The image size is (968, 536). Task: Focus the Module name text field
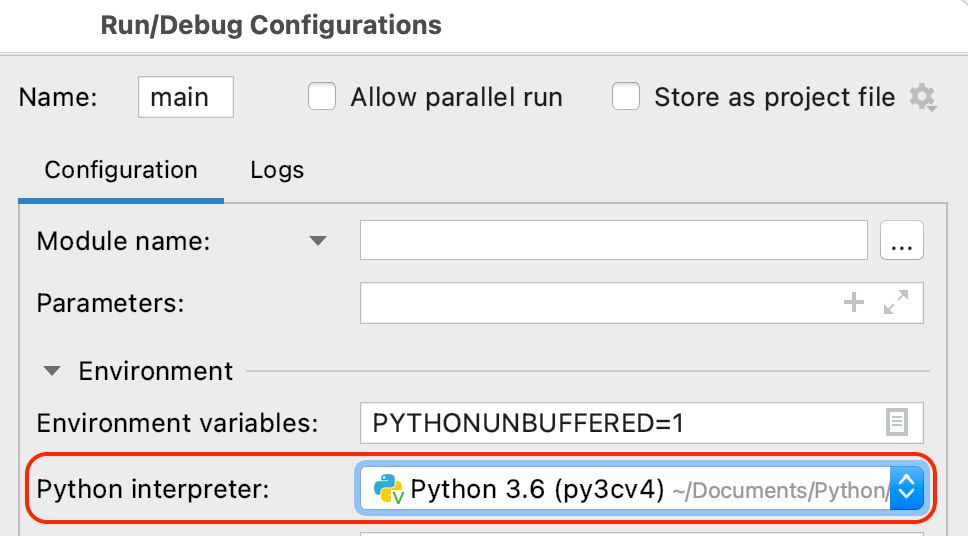(x=613, y=241)
